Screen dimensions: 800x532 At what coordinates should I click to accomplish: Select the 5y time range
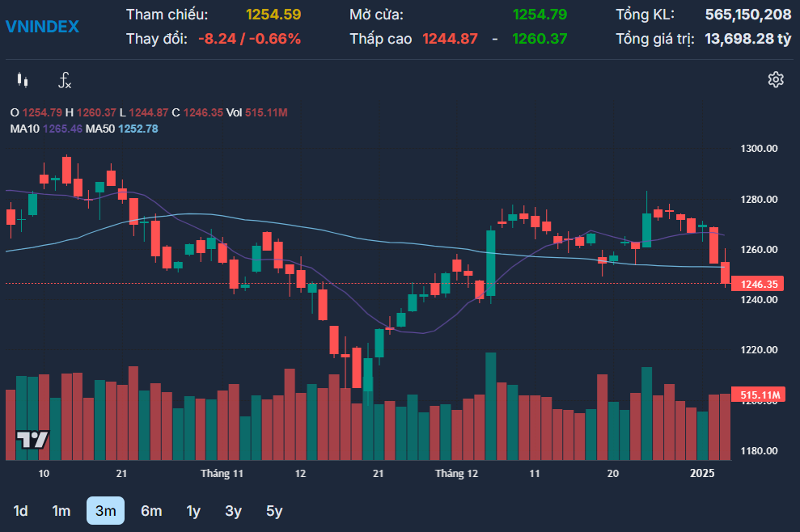[x=274, y=511]
